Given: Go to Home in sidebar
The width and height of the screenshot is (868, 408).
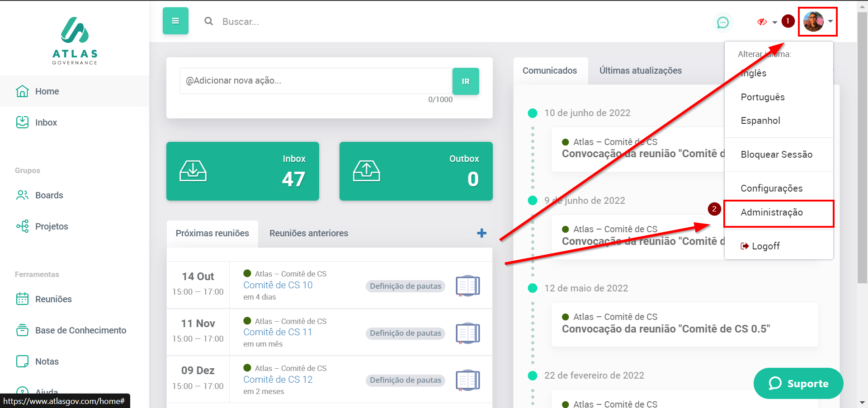Looking at the screenshot, I should pyautogui.click(x=75, y=91).
